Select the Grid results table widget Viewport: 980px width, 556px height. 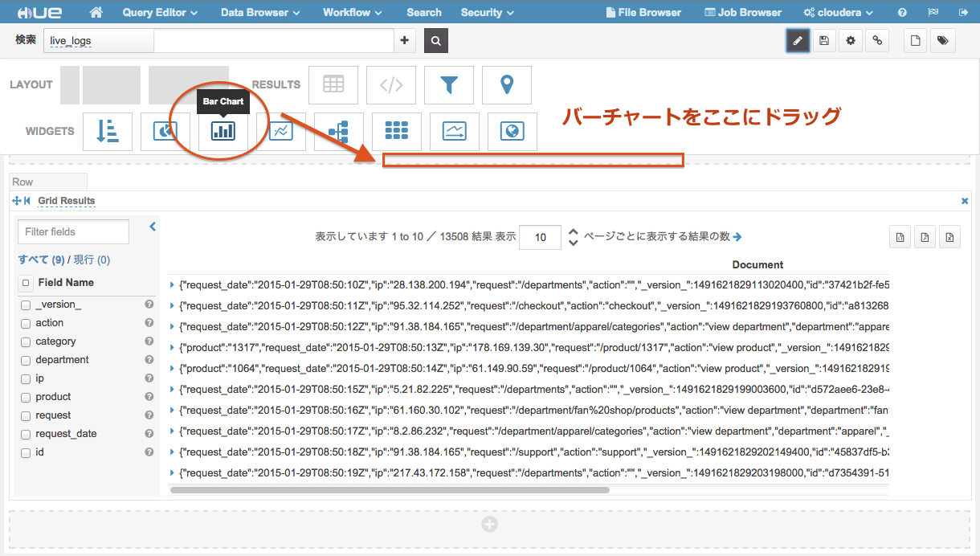[x=333, y=84]
